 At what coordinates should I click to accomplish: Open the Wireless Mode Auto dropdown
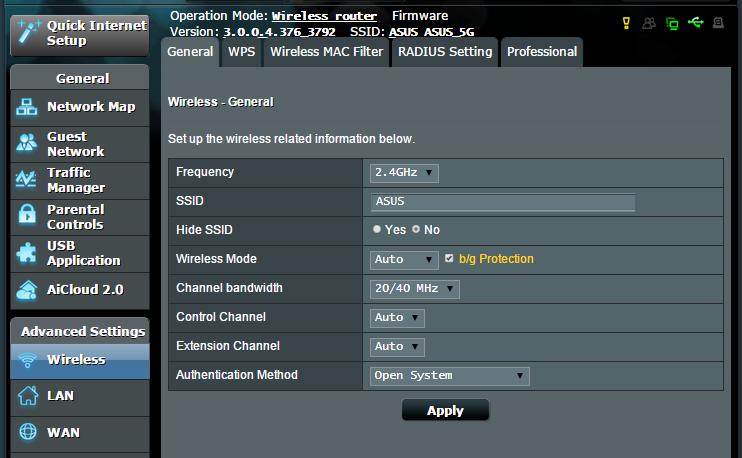(404, 260)
